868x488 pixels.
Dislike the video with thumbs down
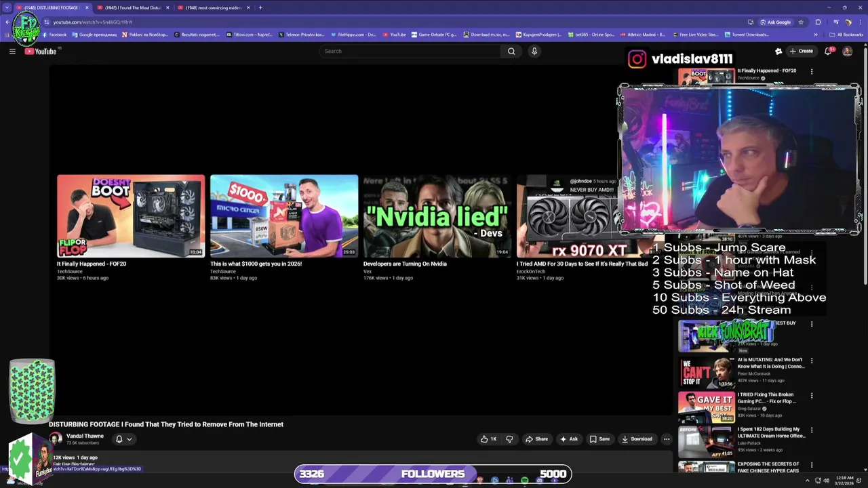(x=510, y=439)
